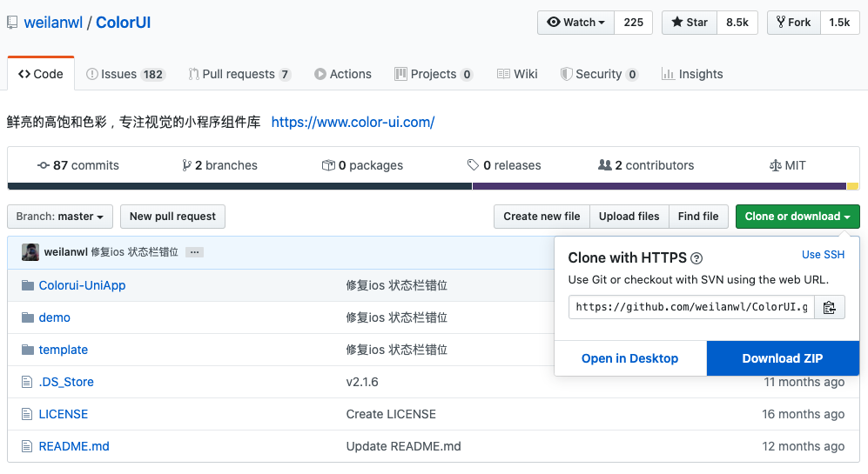This screenshot has width=868, height=474.
Task: Open the MIT license link
Action: tap(787, 165)
